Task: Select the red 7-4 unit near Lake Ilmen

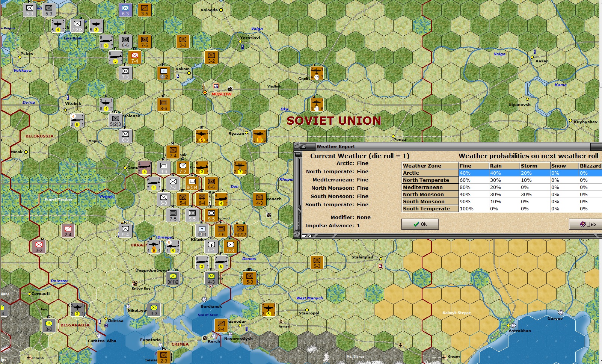Action: (135, 57)
